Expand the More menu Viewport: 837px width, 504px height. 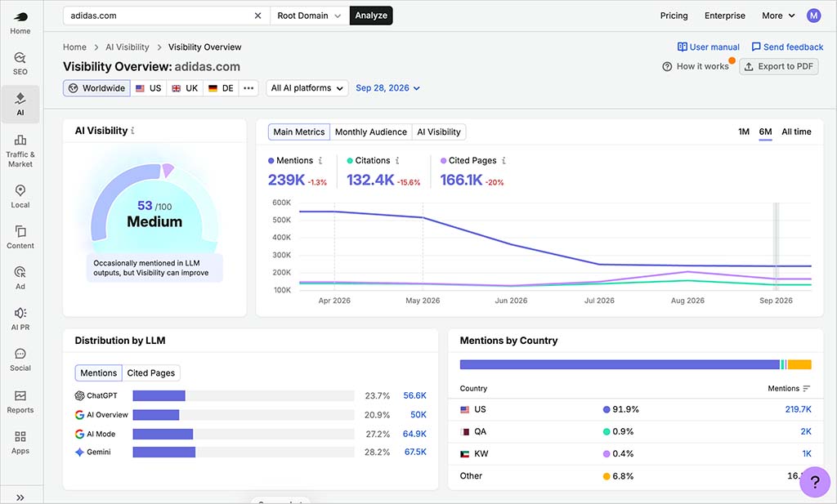click(x=778, y=16)
